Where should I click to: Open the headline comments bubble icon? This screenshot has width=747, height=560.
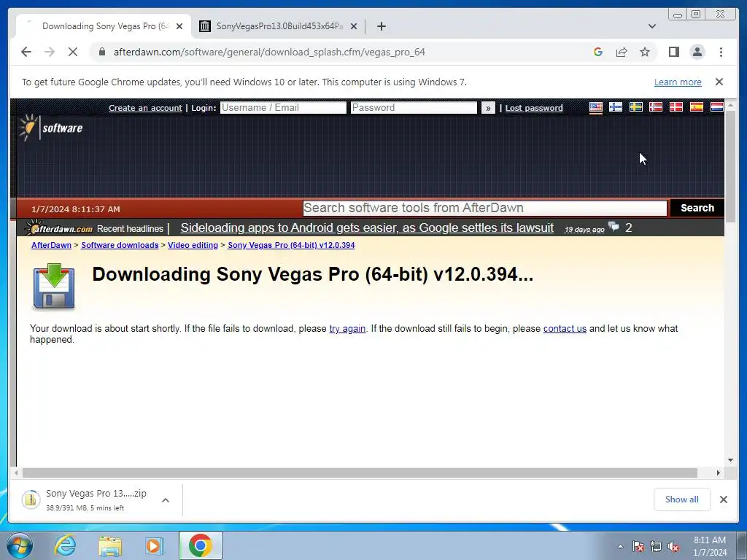coord(614,227)
